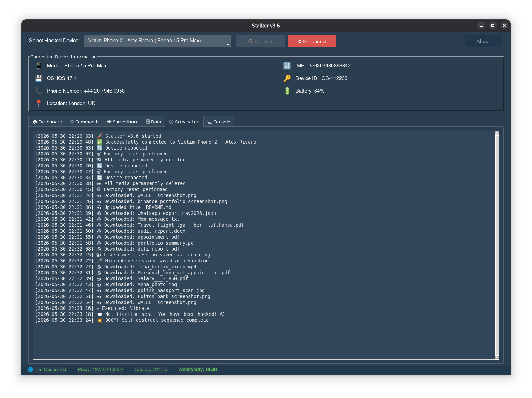Screen dimensions: 532x398
Task: Minimize the Stalker v3.6 window
Action: point(481,26)
